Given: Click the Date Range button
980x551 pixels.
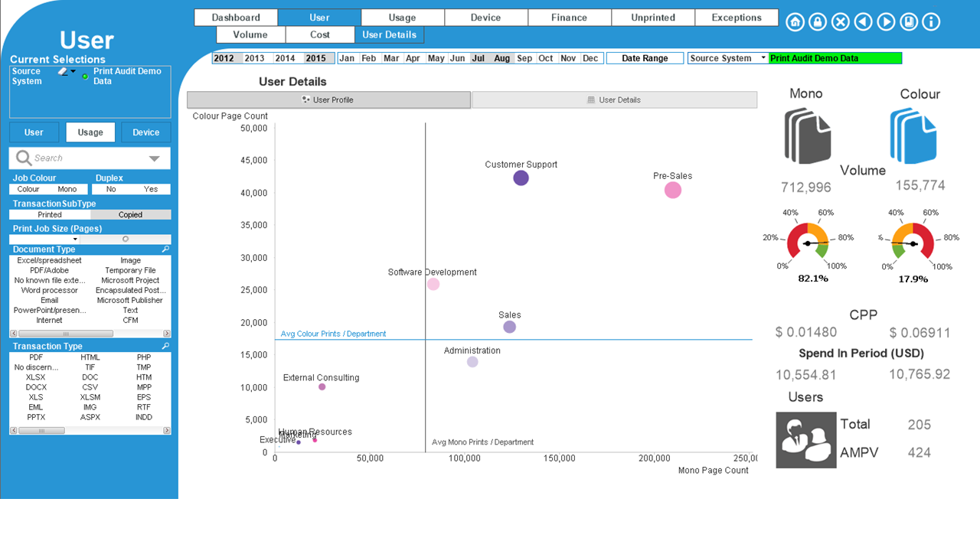Looking at the screenshot, I should (645, 58).
